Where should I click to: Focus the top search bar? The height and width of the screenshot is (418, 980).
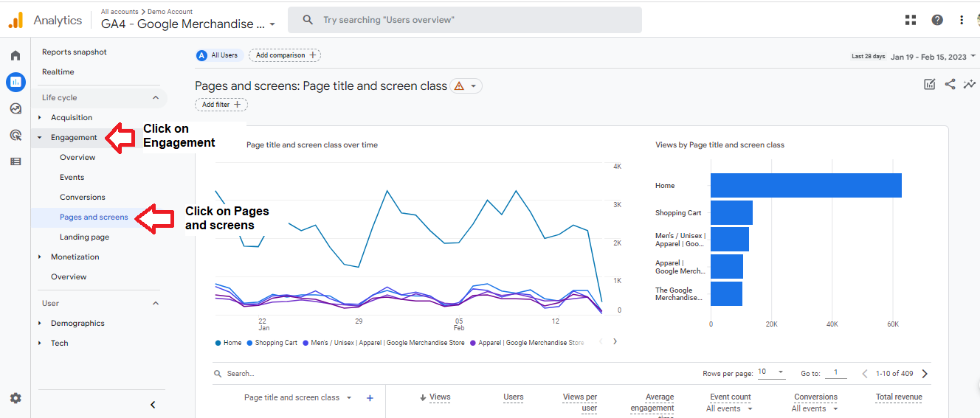465,20
